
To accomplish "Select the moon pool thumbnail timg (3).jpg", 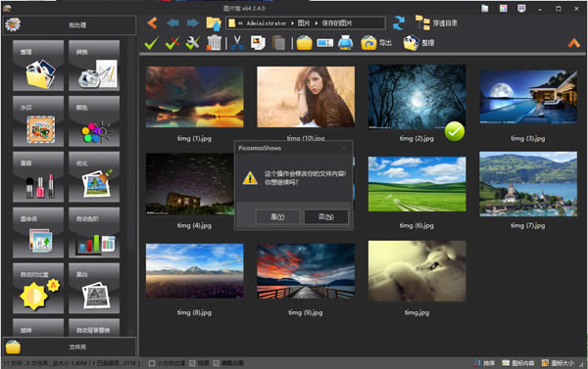I will click(528, 97).
